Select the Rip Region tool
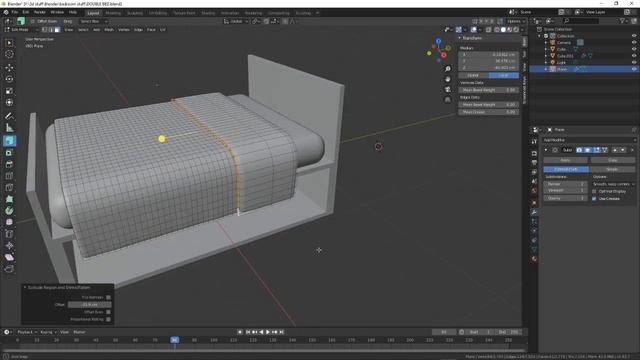Viewport: 640px width, 360px height. click(x=9, y=269)
